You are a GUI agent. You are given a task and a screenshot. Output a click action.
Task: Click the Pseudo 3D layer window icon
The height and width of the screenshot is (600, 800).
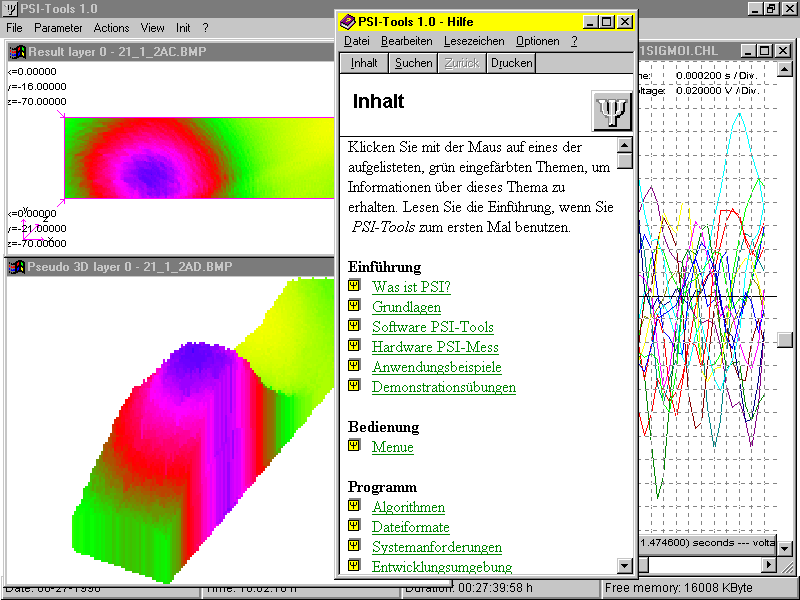(x=17, y=266)
